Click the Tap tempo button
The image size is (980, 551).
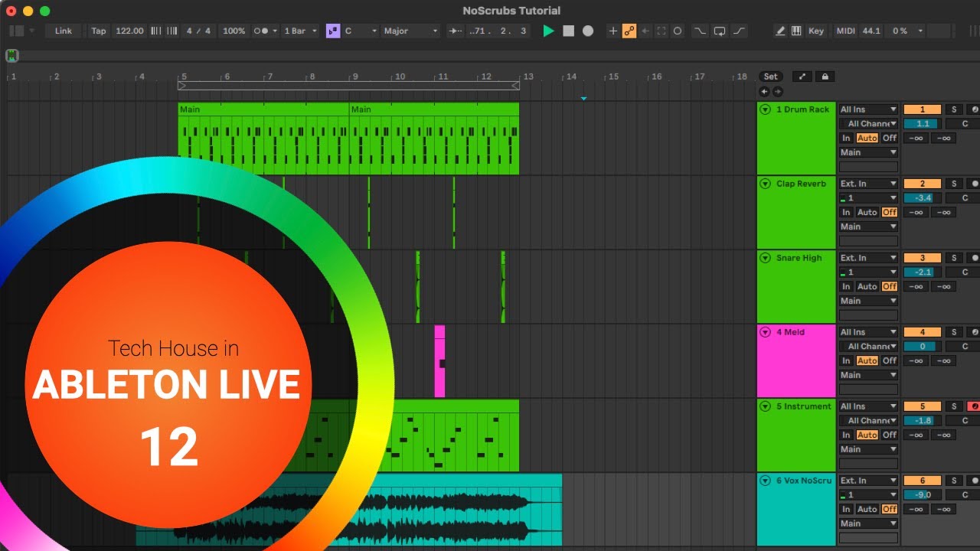[x=99, y=31]
